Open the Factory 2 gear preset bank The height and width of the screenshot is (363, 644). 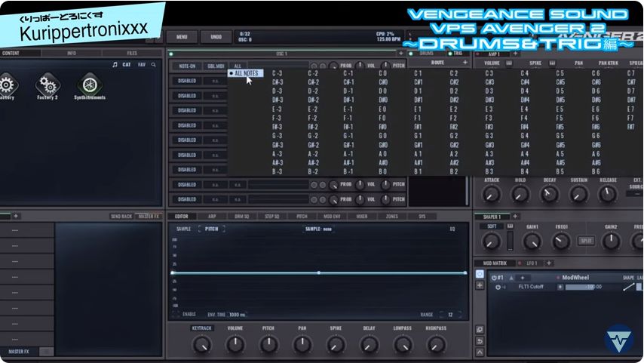48,85
